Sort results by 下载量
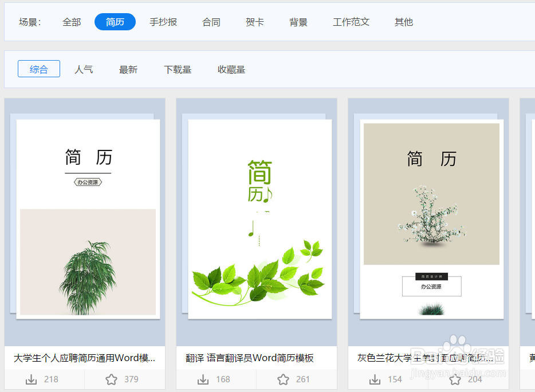535x392 pixels. point(178,70)
